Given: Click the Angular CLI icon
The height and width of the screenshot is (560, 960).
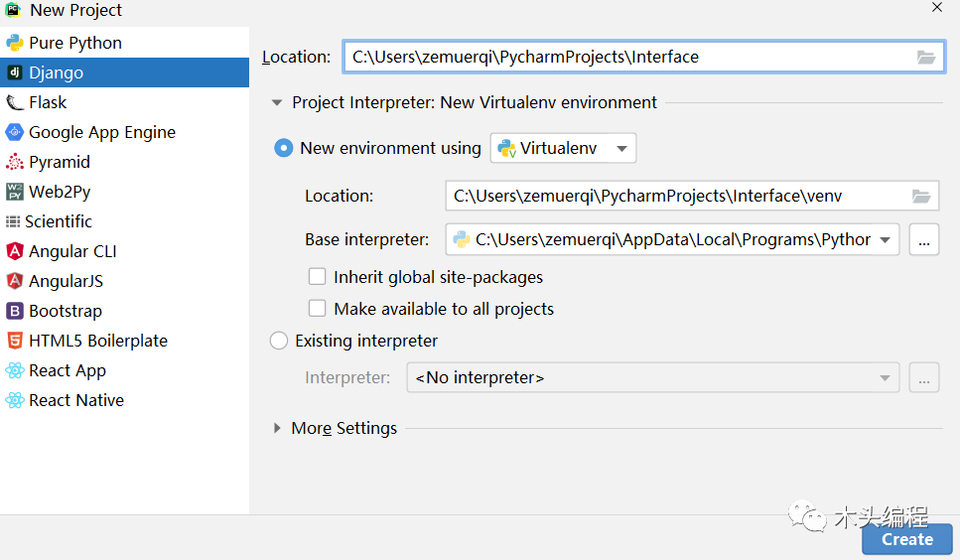Looking at the screenshot, I should [14, 251].
